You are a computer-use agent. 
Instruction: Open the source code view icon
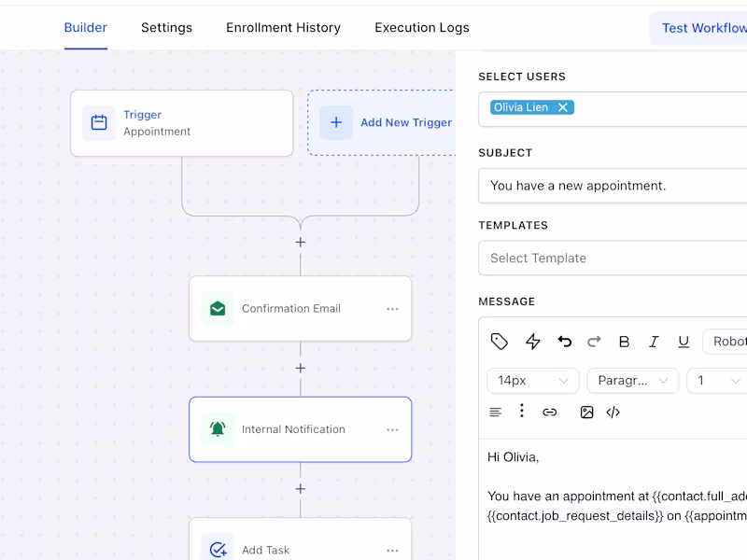click(x=613, y=413)
